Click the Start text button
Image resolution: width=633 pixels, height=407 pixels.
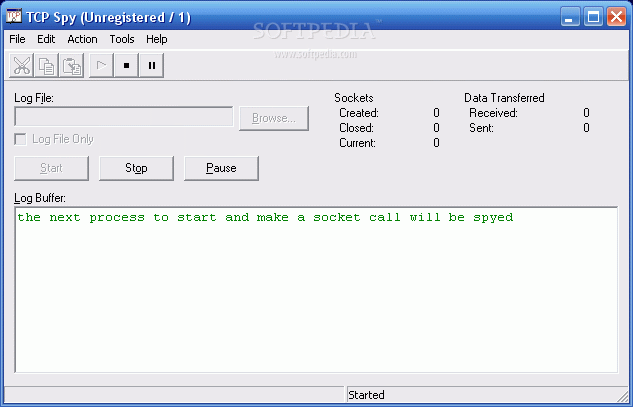pos(51,168)
